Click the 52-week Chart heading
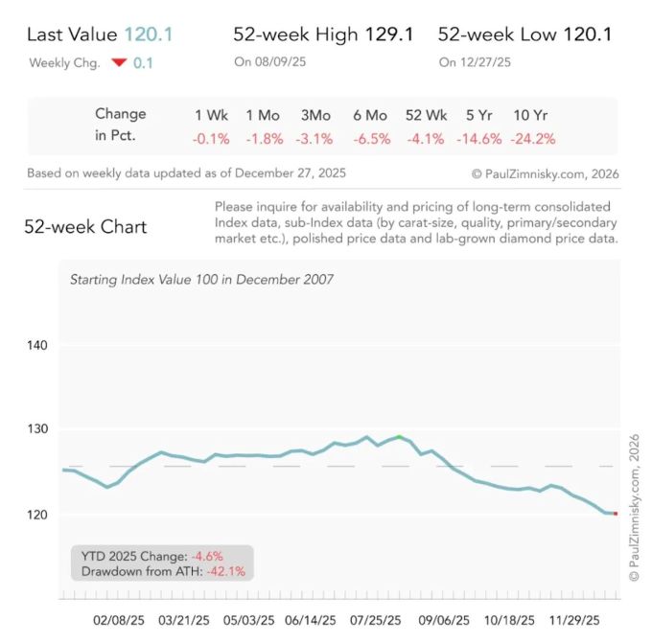Screen dimensions: 652x644 86,227
